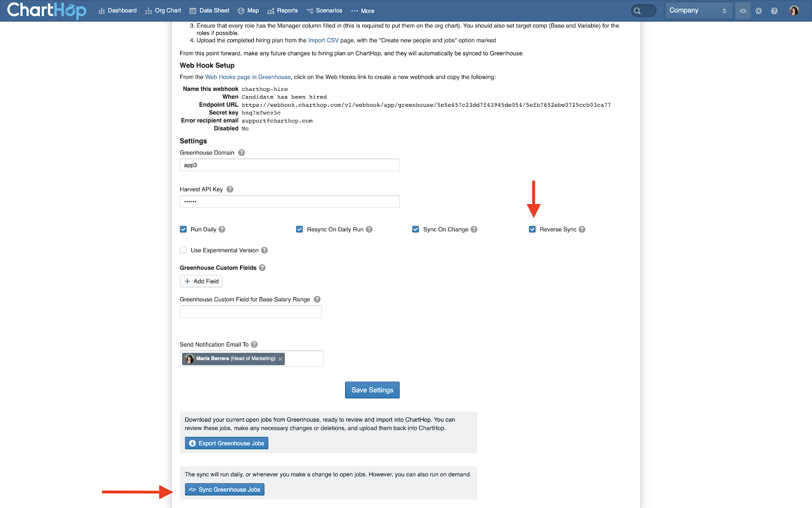
Task: Click the Resync On Daily Run help icon
Action: point(369,229)
